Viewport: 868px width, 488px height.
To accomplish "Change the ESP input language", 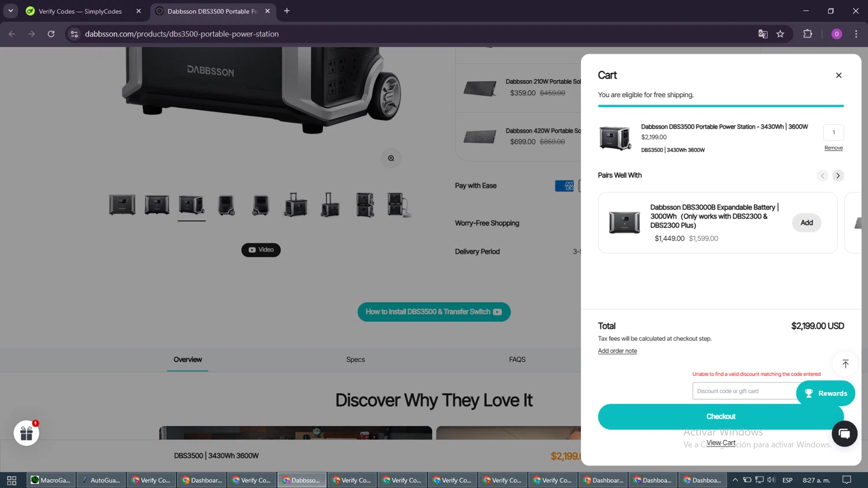I will pos(787,480).
